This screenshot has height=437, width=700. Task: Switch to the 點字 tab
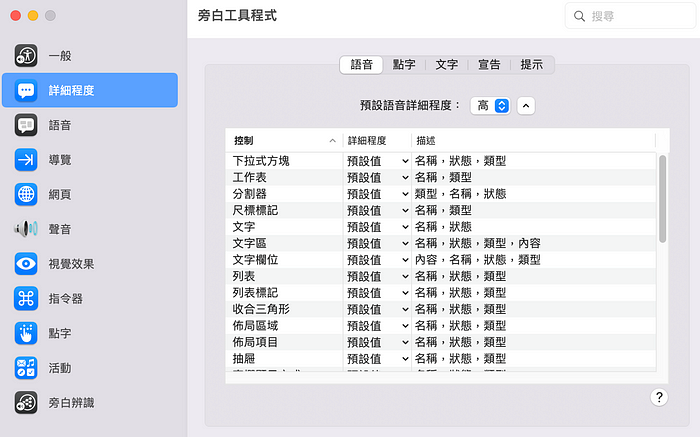404,65
